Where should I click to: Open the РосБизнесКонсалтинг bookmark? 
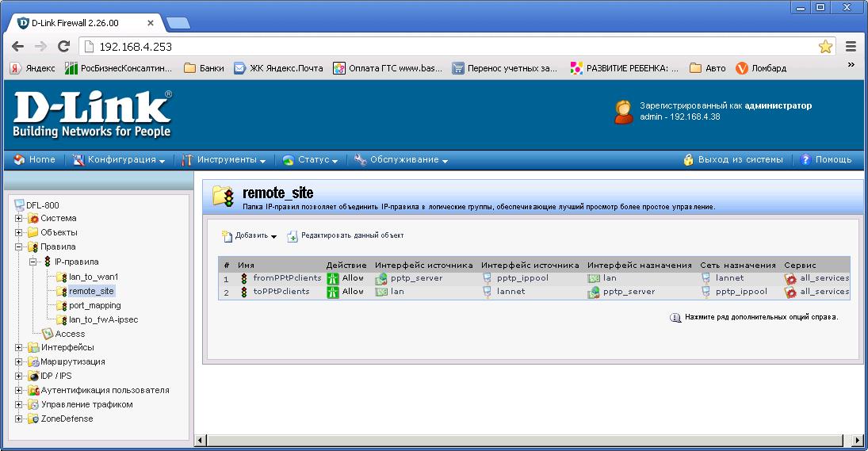point(118,68)
